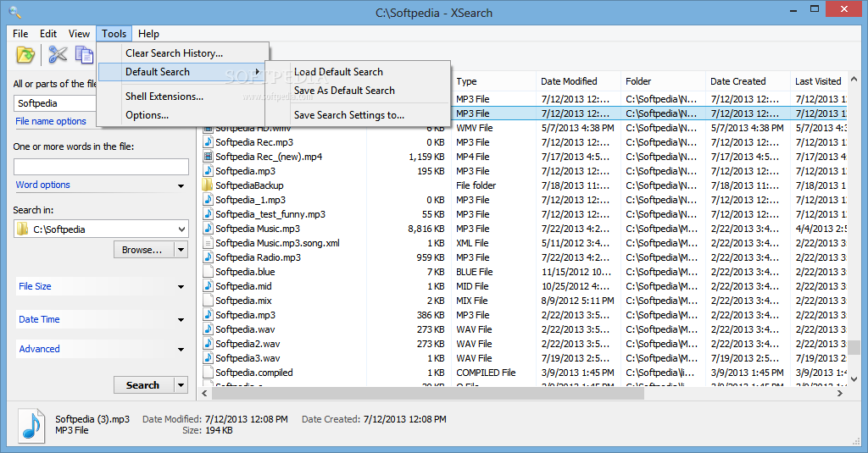Choose Clear Search History from Tools menu
The height and width of the screenshot is (453, 868).
(174, 53)
